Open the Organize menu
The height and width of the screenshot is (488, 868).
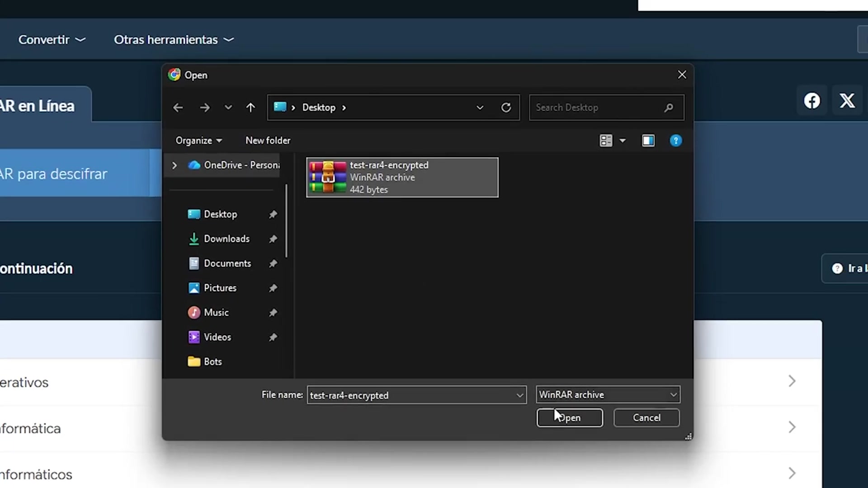(x=198, y=141)
